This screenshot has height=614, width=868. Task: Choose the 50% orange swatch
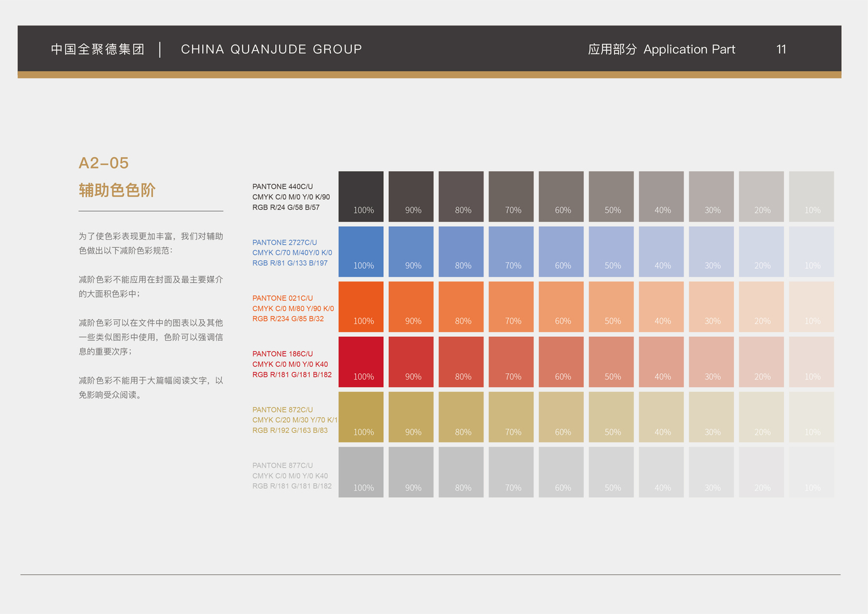[x=611, y=307]
